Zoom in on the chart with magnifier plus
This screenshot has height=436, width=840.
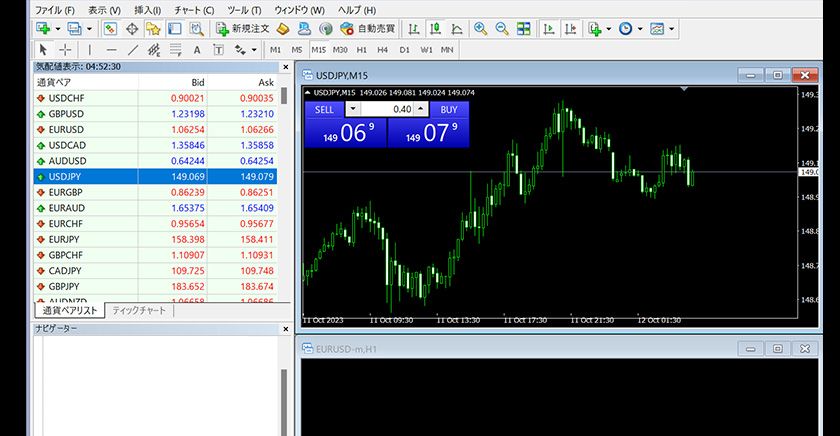[481, 29]
